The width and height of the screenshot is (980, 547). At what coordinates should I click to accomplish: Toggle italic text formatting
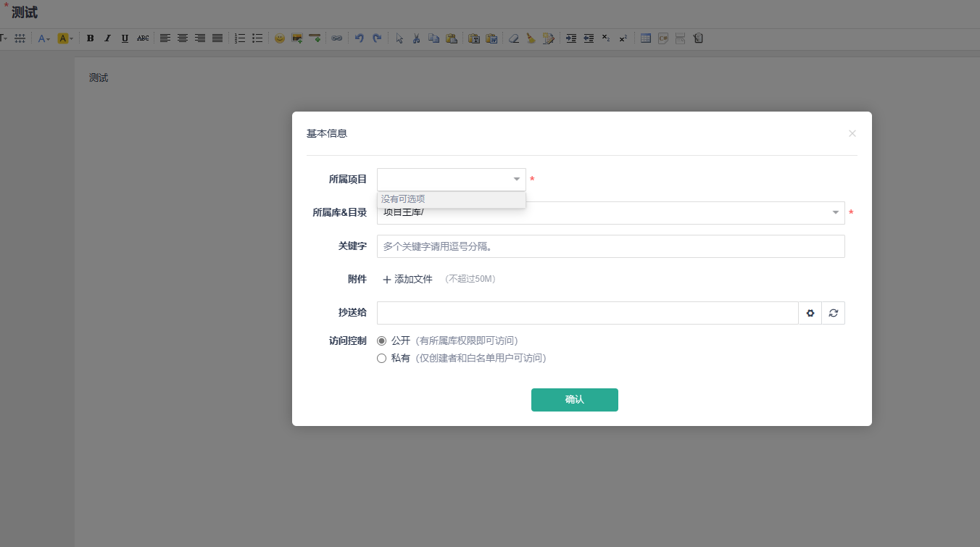pyautogui.click(x=107, y=38)
